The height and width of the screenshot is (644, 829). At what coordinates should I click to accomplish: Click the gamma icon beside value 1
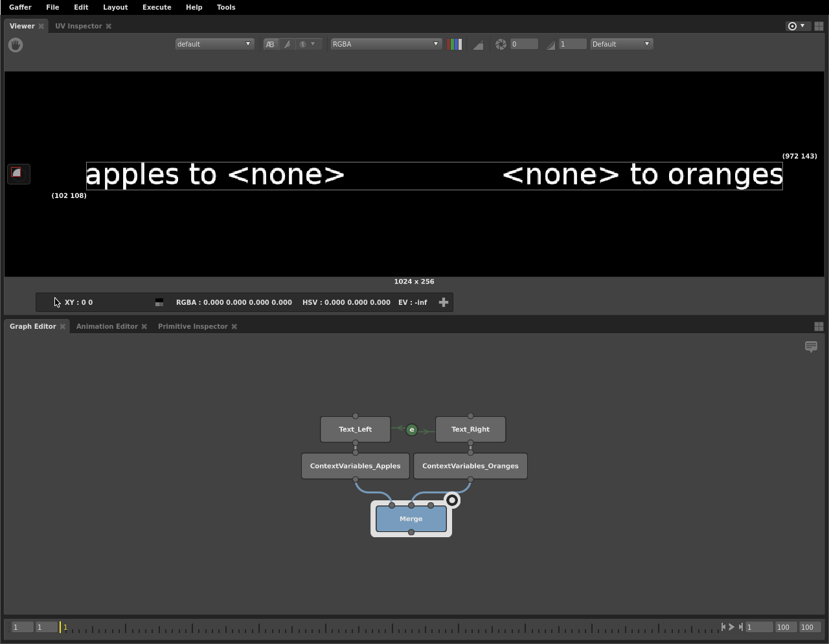[x=550, y=45]
